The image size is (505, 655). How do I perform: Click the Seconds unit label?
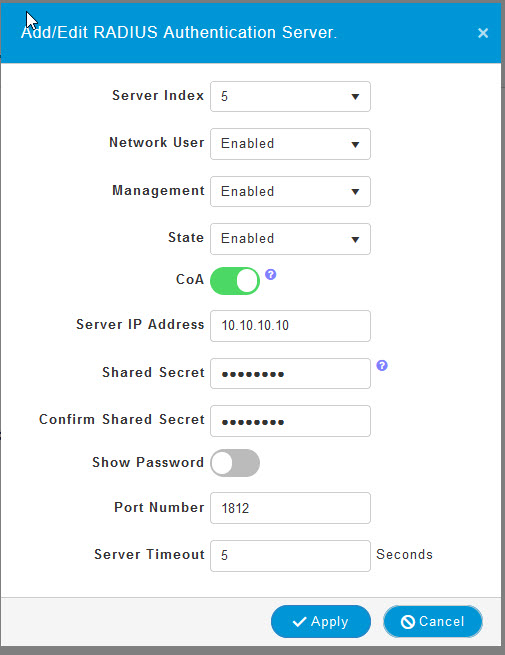point(404,554)
